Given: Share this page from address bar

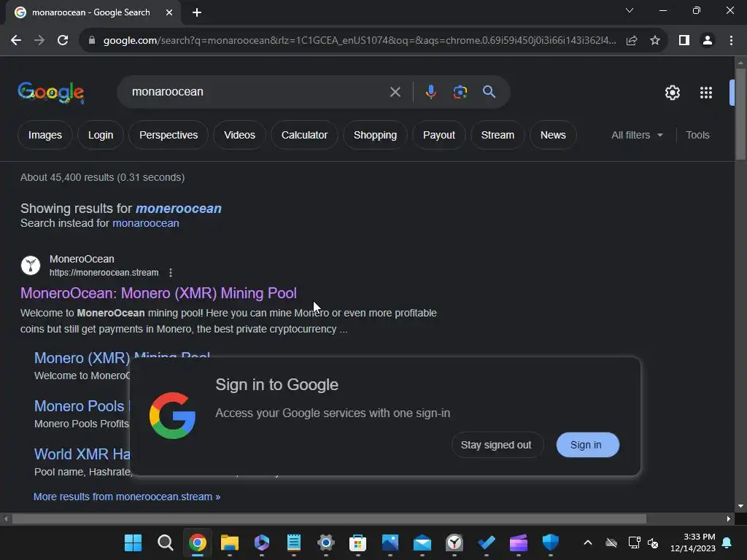Looking at the screenshot, I should click(632, 41).
